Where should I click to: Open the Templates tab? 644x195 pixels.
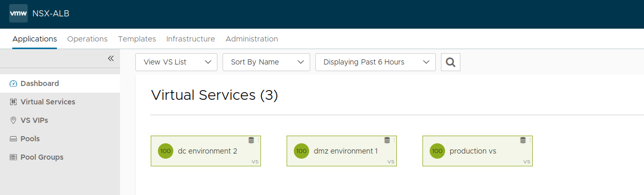tap(137, 39)
